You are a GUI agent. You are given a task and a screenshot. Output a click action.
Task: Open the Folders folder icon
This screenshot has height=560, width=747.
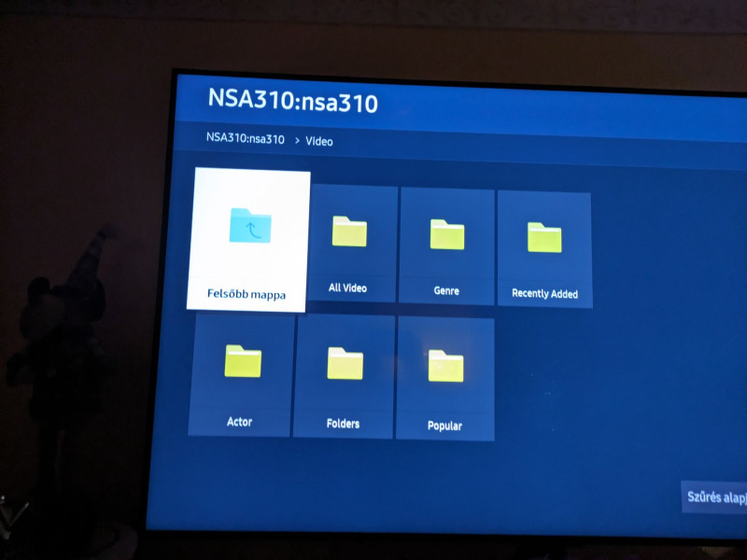click(x=345, y=363)
